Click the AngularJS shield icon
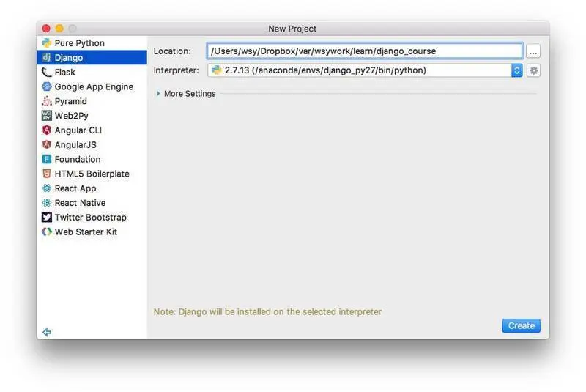 point(47,144)
